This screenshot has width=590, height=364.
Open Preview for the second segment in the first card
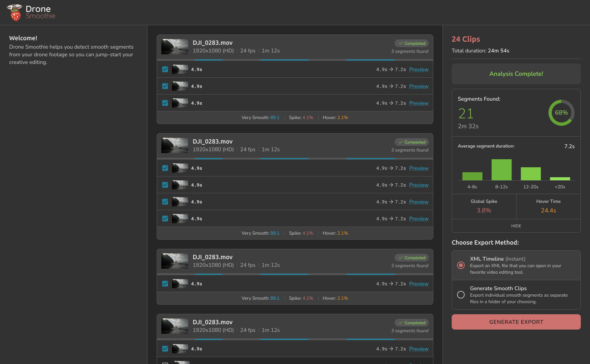tap(418, 86)
